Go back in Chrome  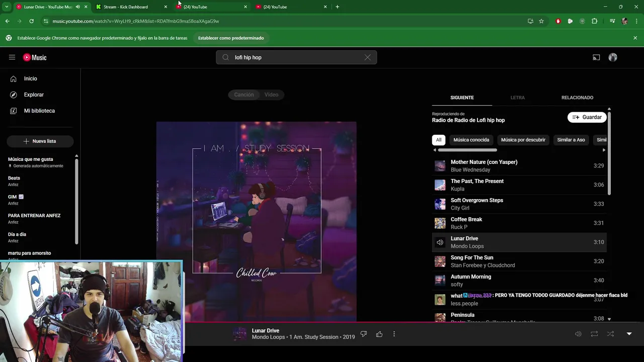7,21
